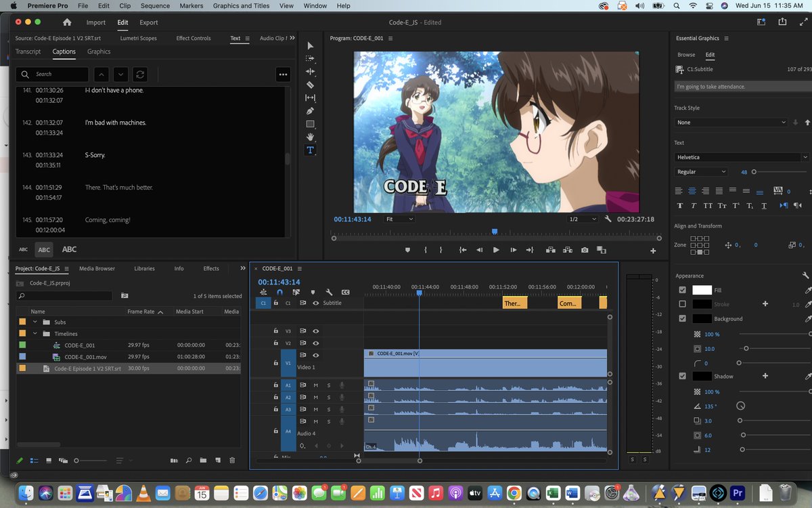
Task: Open program monitor settings wrench
Action: (x=608, y=219)
